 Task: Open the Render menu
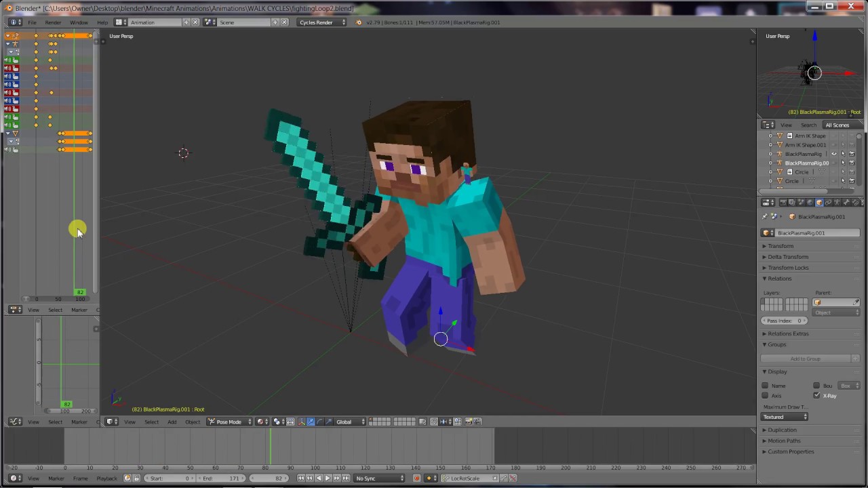pos(53,22)
